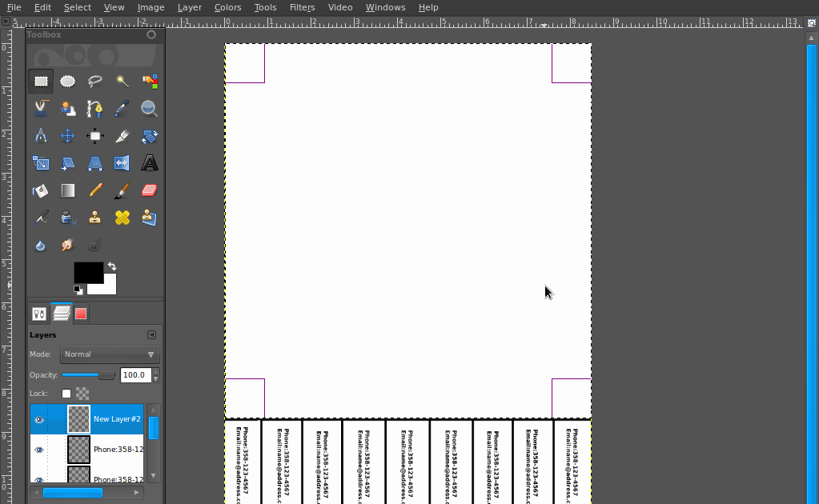
Task: Choose the Free Select lasso tool
Action: 95,82
